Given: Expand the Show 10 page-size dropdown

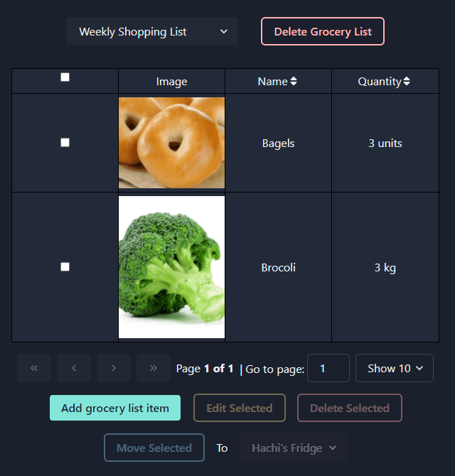Looking at the screenshot, I should pos(395,368).
